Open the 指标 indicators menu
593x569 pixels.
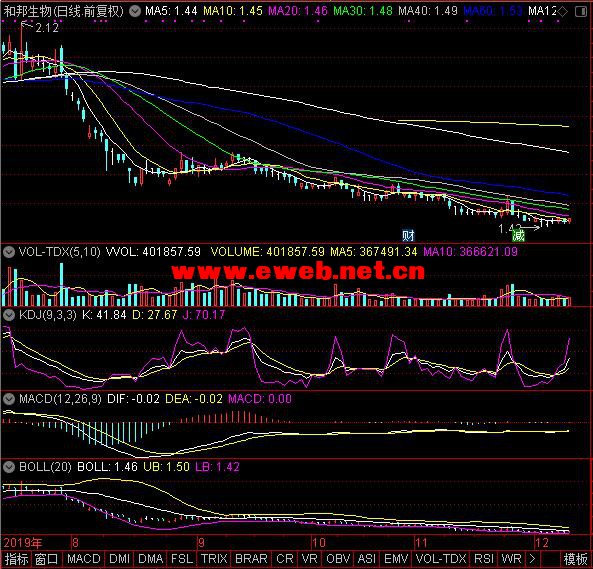click(16, 559)
